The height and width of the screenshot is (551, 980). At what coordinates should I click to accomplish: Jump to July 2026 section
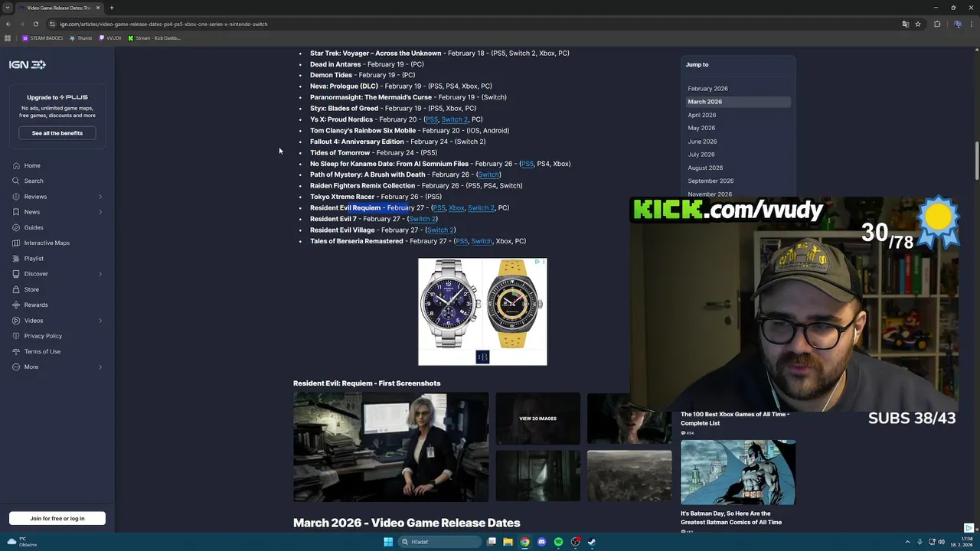click(701, 155)
